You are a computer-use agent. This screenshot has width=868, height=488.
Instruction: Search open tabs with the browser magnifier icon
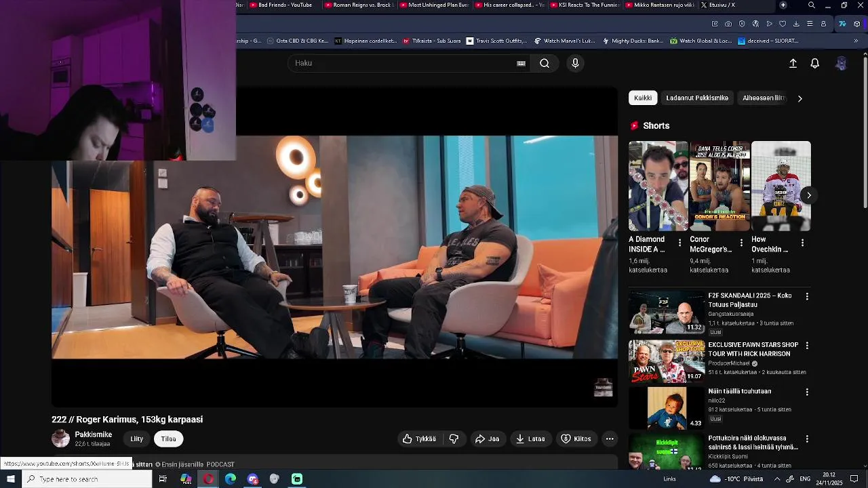click(811, 5)
